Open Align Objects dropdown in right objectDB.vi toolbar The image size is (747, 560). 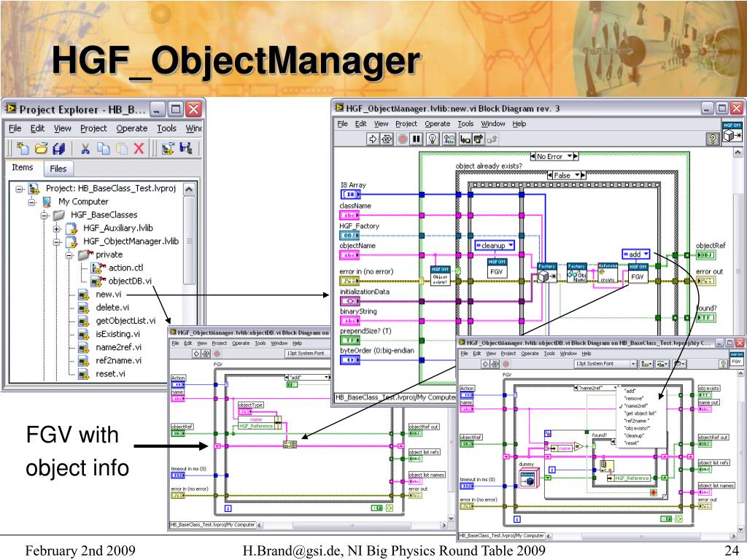point(646,364)
